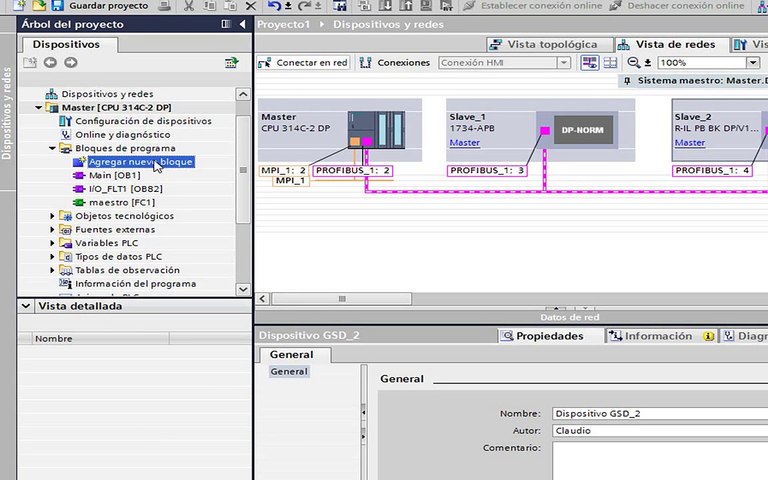
Task: Click Conectar en red button
Action: pos(303,63)
